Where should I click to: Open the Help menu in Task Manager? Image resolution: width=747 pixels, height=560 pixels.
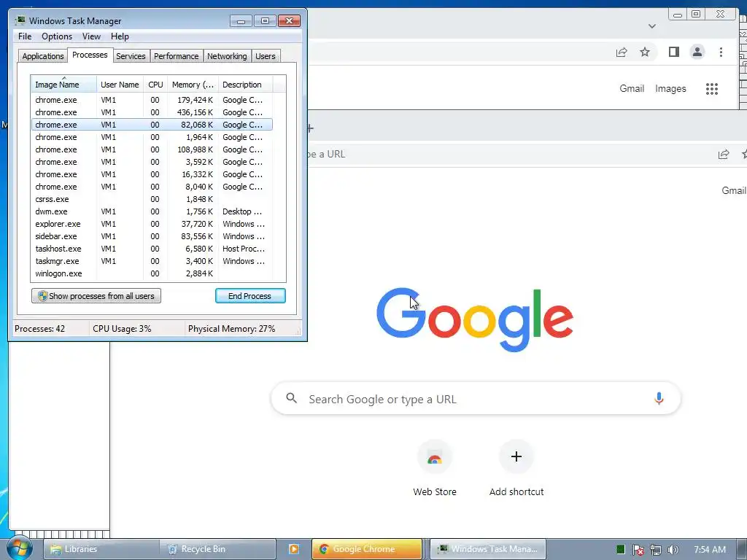tap(120, 36)
